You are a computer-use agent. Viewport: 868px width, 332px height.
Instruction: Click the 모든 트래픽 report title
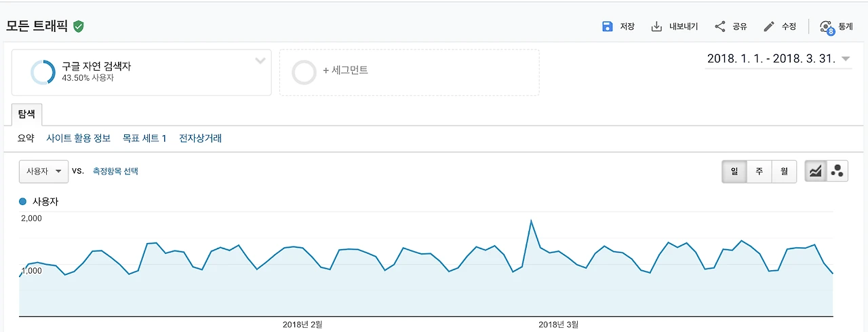point(37,26)
